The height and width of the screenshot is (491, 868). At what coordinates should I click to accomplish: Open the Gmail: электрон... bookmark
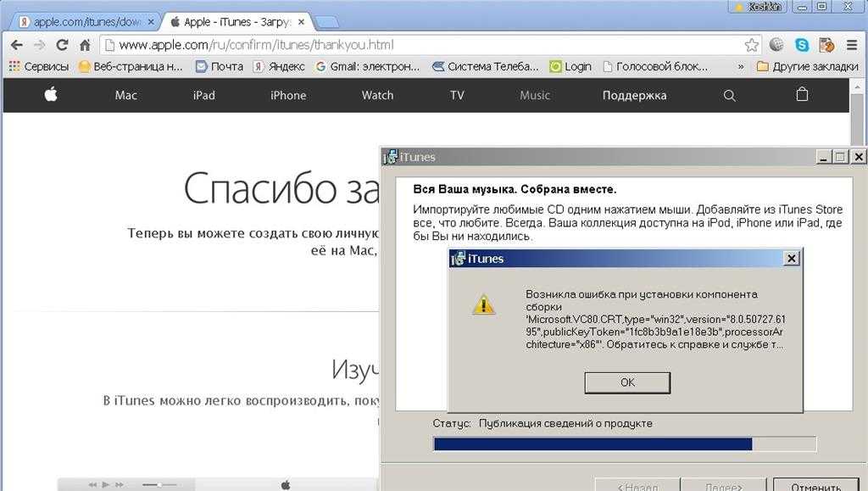click(368, 66)
